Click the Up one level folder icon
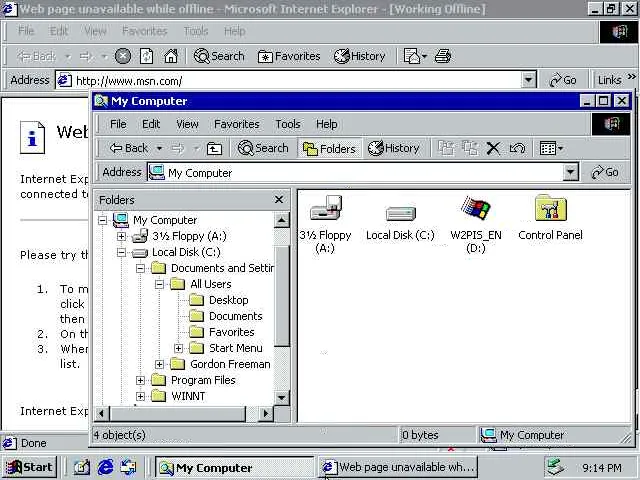The height and width of the screenshot is (480, 640). (214, 149)
